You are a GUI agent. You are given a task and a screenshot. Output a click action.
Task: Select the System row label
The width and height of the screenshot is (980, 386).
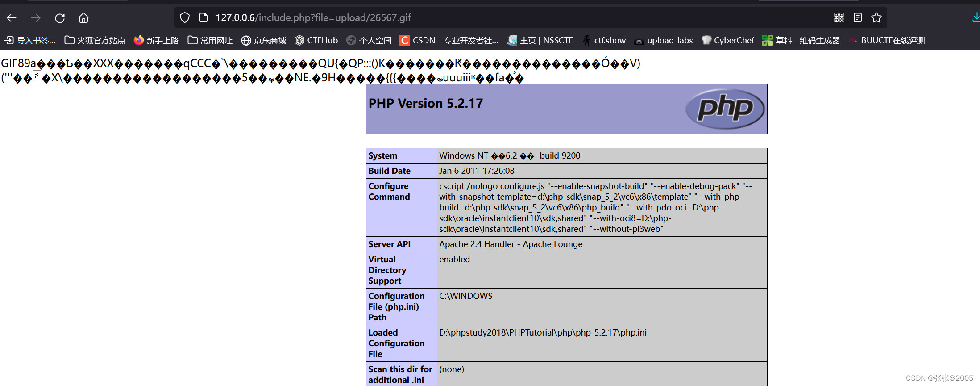pos(383,155)
